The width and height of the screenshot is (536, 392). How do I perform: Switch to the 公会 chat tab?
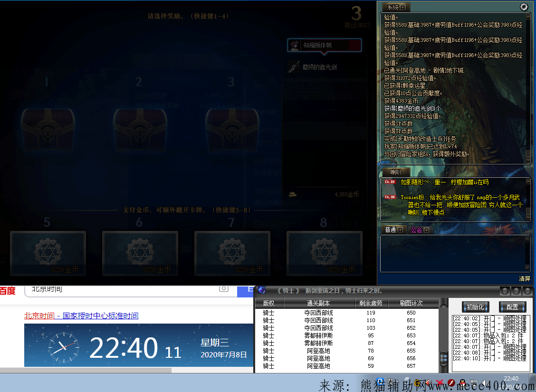coord(416,229)
